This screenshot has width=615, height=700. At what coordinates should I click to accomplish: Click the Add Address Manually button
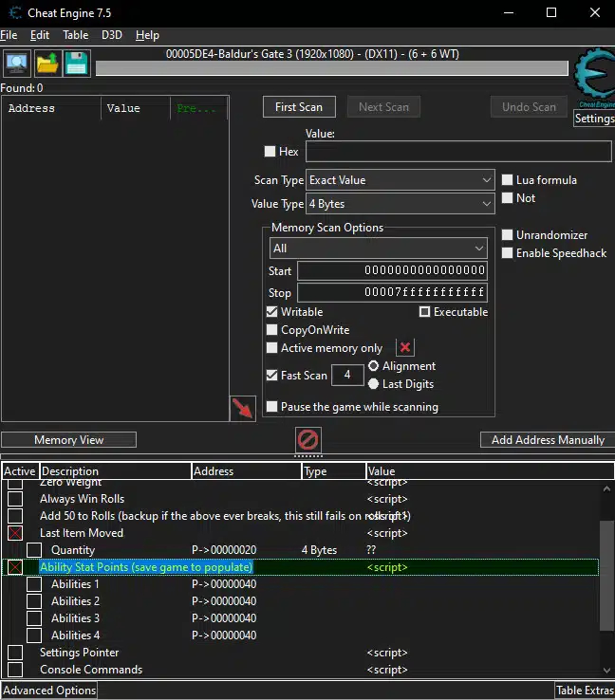[x=547, y=440]
